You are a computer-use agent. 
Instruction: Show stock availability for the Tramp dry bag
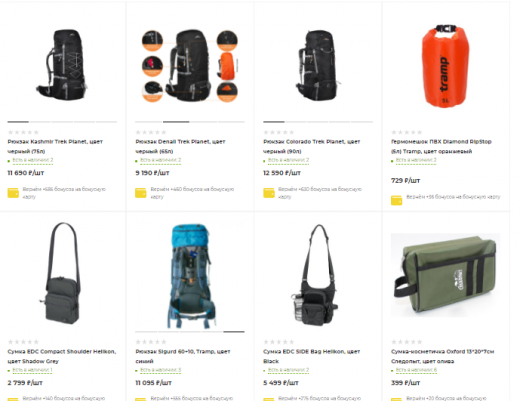(x=416, y=160)
